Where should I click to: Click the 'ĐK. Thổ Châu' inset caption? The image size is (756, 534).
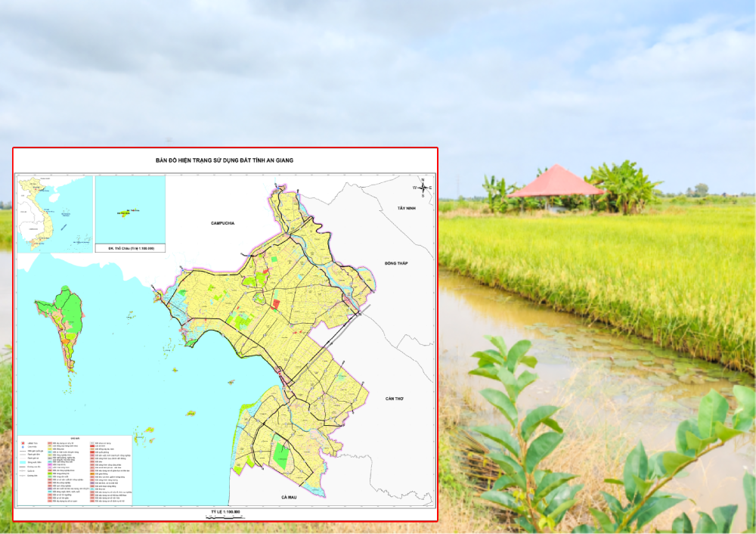point(130,248)
